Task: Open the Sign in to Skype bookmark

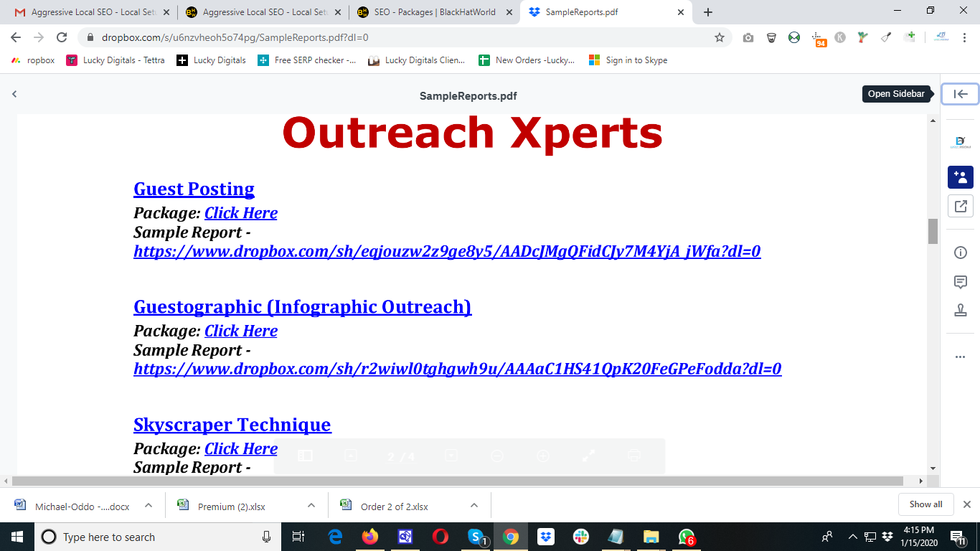Action: click(x=628, y=60)
